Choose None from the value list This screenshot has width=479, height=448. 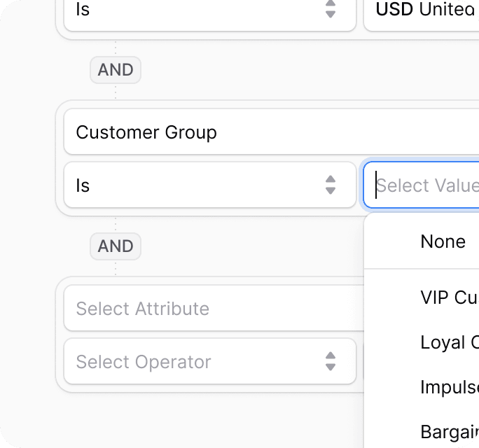click(443, 241)
